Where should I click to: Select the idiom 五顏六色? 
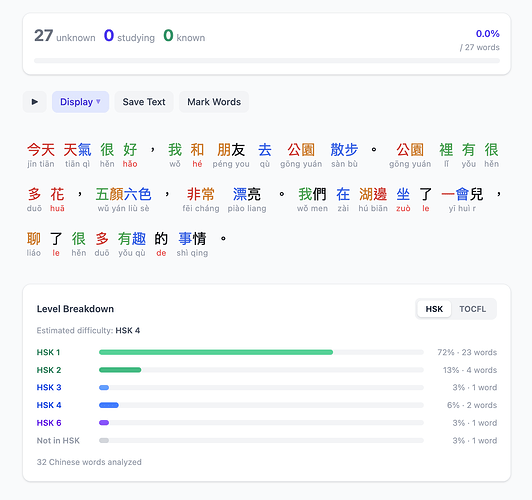point(124,200)
